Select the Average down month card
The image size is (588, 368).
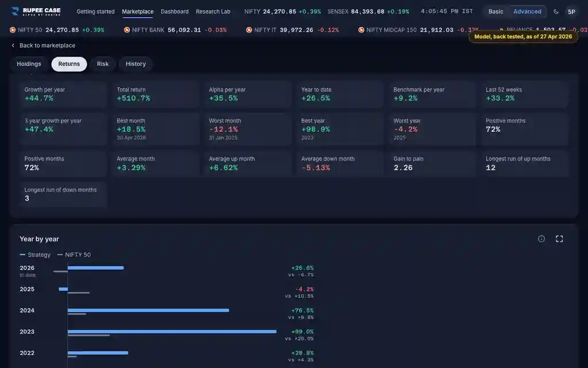point(340,164)
